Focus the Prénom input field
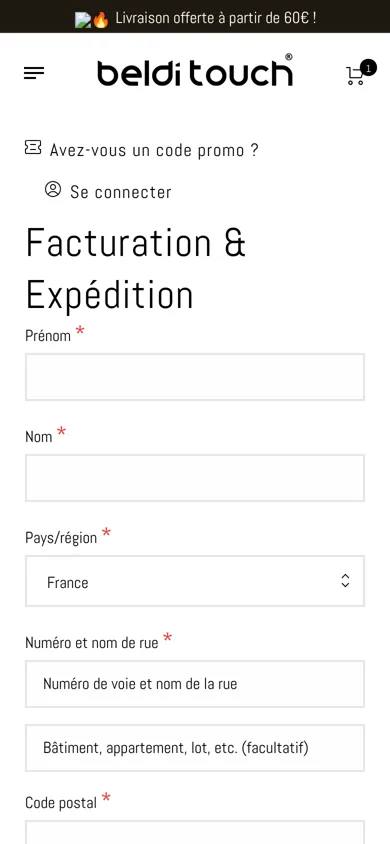Viewport: 390px width, 844px height. point(195,377)
